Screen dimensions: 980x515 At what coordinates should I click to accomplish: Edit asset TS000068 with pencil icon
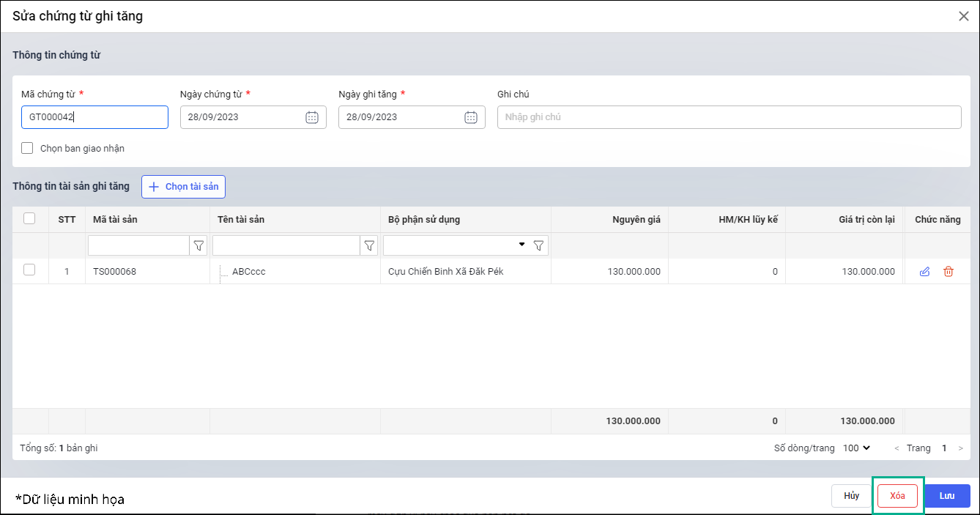(924, 272)
